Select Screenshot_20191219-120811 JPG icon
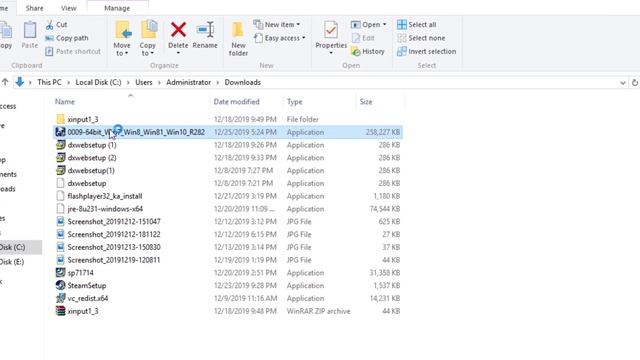This screenshot has height=360, width=640. [60, 260]
